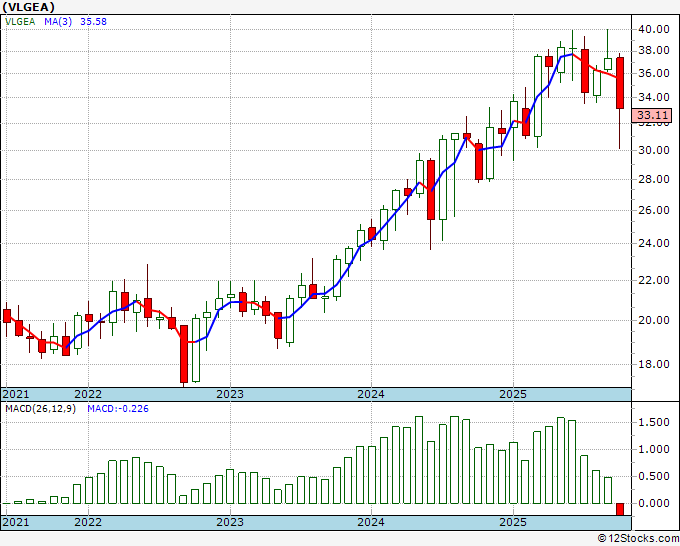The width and height of the screenshot is (680, 546).
Task: Click the 38.00 price axis label
Action: [x=653, y=51]
